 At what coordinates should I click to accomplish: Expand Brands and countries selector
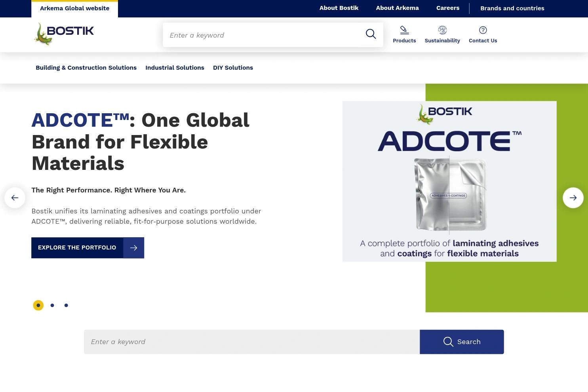(x=512, y=8)
